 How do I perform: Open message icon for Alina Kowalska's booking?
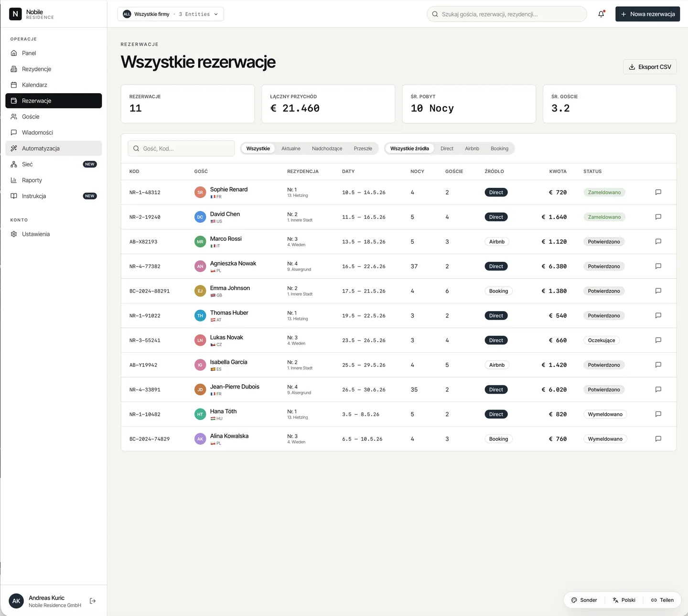coord(658,439)
